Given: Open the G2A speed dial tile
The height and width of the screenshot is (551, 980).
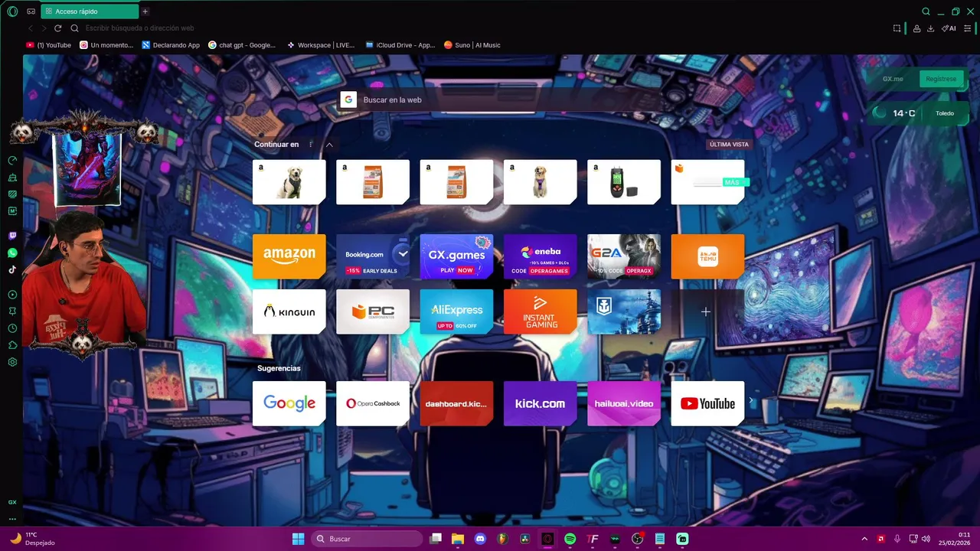Looking at the screenshot, I should click(x=624, y=256).
